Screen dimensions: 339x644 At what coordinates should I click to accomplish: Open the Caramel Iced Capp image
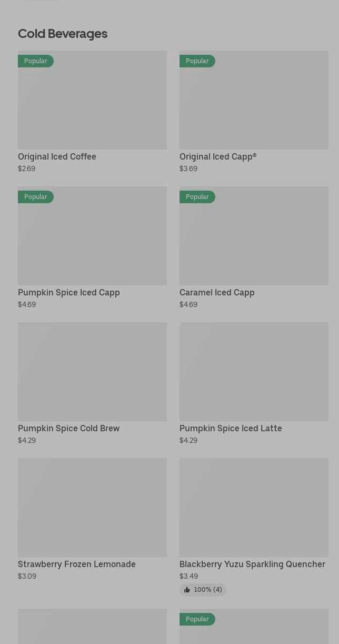click(x=254, y=241)
